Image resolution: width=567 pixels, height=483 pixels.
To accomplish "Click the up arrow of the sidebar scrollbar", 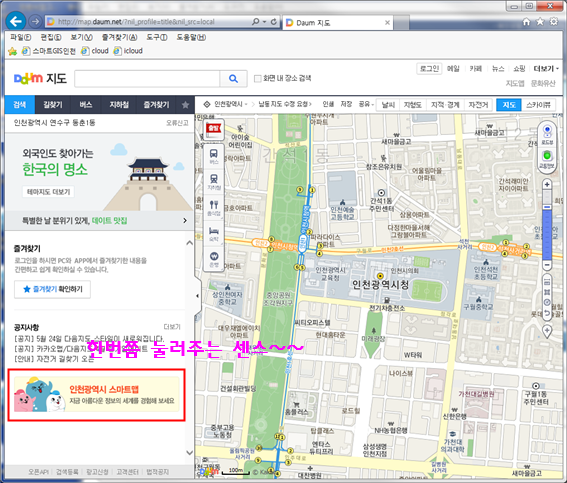I will pyautogui.click(x=189, y=243).
